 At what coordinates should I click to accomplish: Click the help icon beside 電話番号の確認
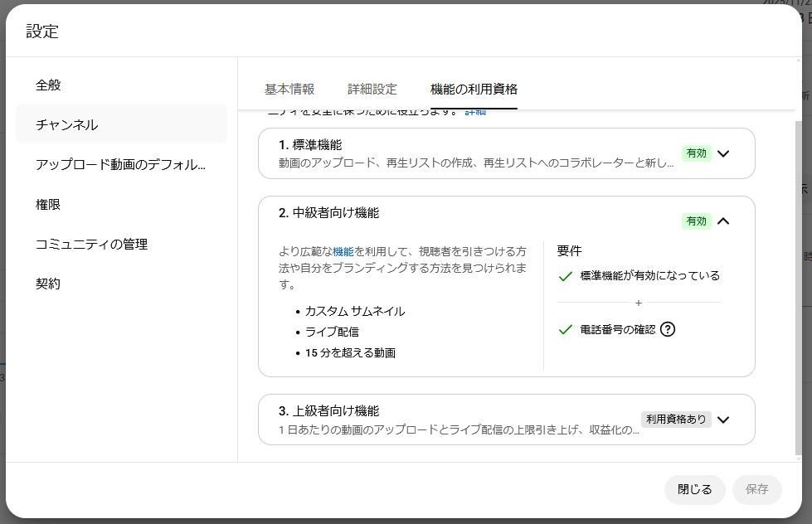[668, 329]
